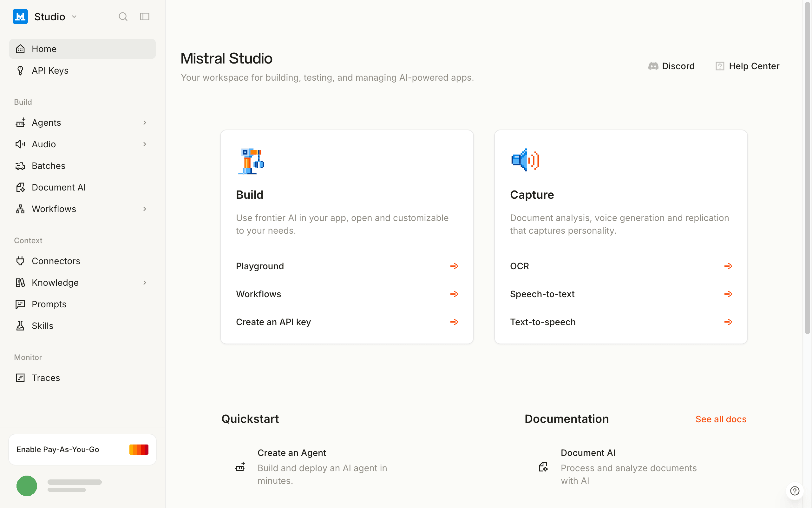The height and width of the screenshot is (508, 812).
Task: Click the arrow next to Create an API key
Action: 454,322
